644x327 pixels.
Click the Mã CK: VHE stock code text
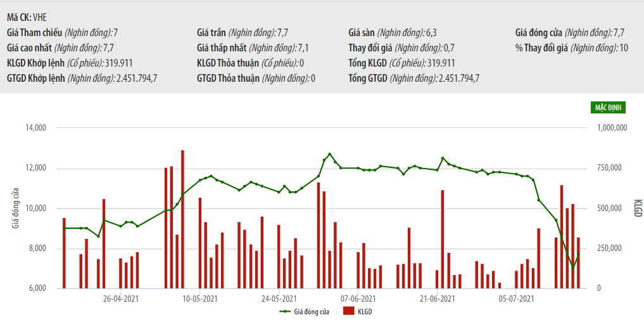pyautogui.click(x=29, y=18)
